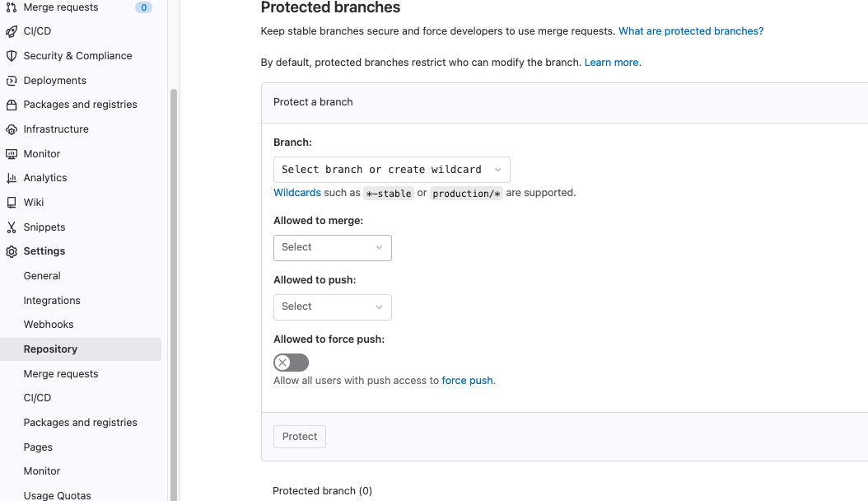
Task: Open Packages and registries package icon
Action: tap(14, 105)
